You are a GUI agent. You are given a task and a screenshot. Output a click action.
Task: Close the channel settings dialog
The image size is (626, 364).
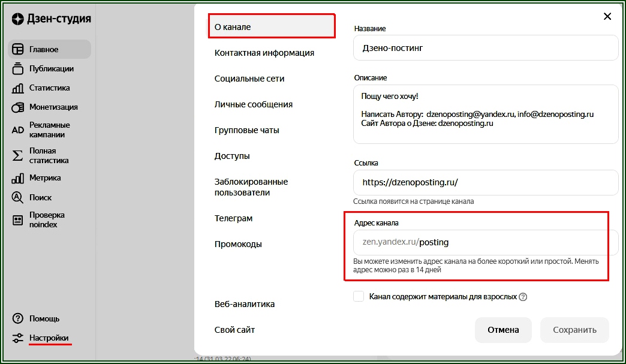[607, 16]
